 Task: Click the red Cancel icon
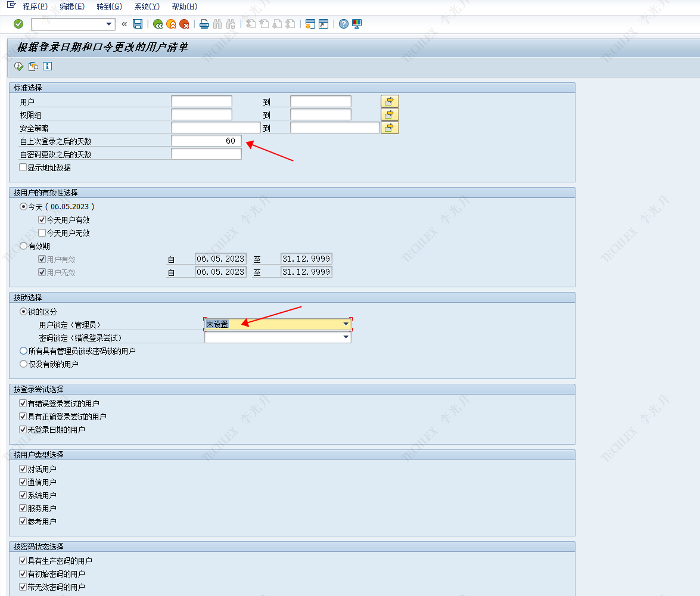185,24
